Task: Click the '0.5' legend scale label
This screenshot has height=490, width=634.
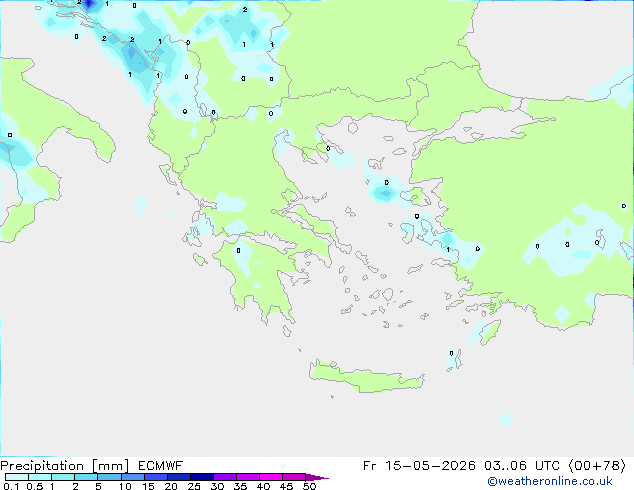Action: click(35, 486)
